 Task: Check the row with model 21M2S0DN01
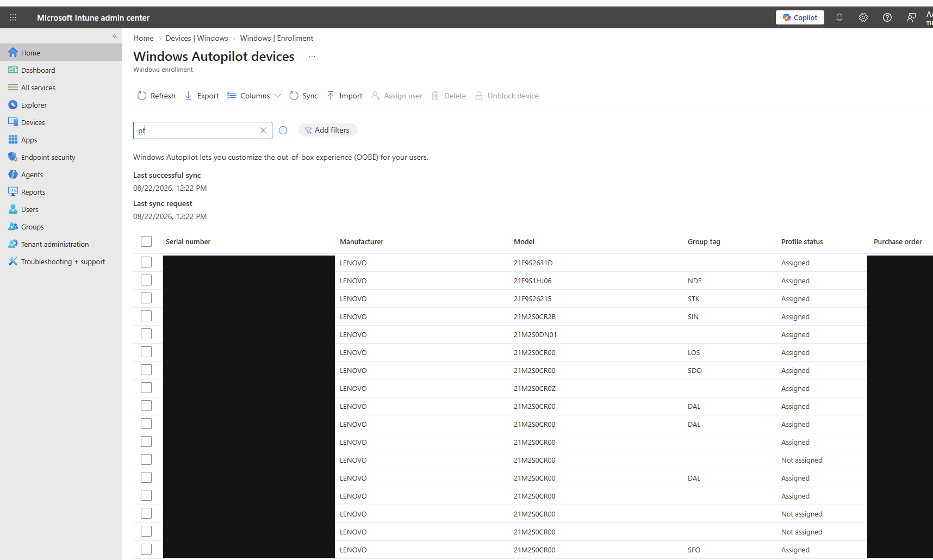146,334
